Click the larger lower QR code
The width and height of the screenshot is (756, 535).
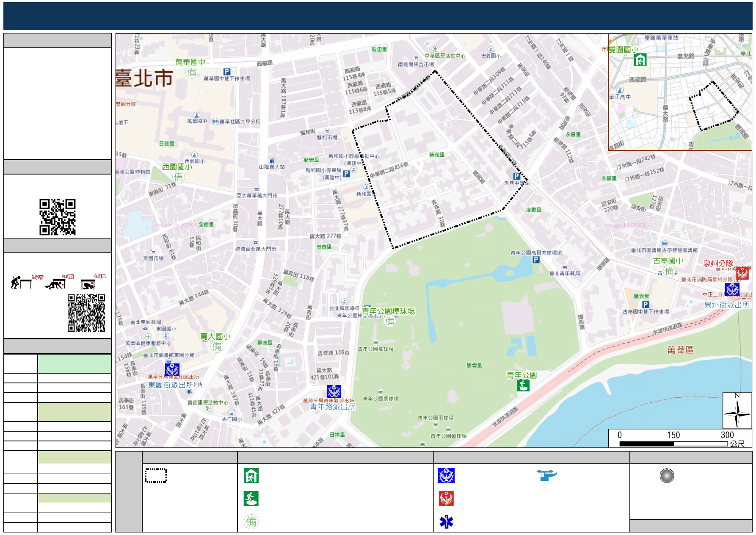point(86,313)
